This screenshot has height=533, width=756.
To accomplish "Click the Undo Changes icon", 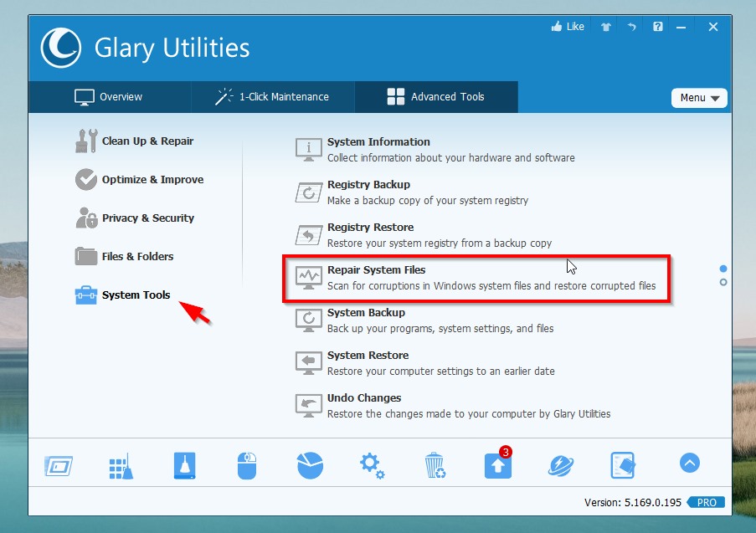I will click(x=309, y=405).
